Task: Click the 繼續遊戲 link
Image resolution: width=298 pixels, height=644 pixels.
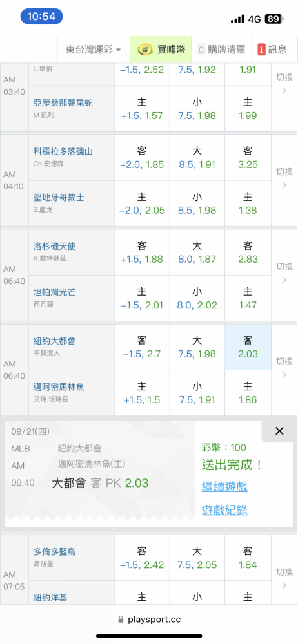Action: click(224, 487)
